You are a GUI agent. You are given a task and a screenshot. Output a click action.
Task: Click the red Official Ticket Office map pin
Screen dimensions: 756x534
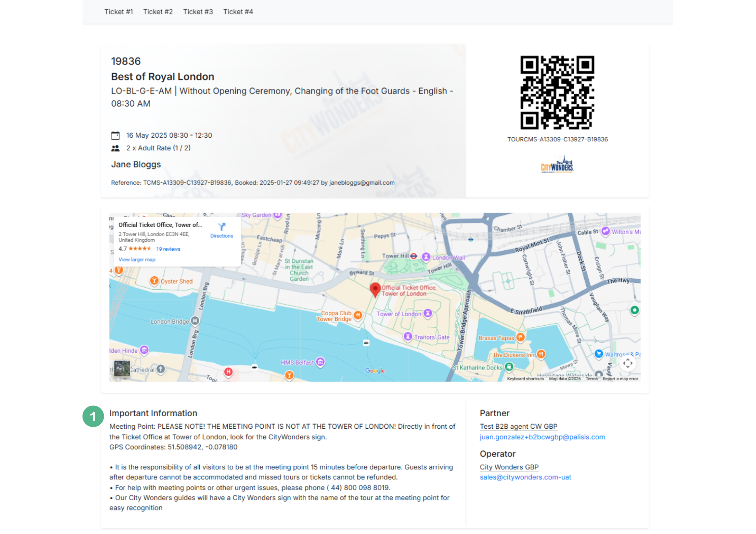click(x=375, y=289)
